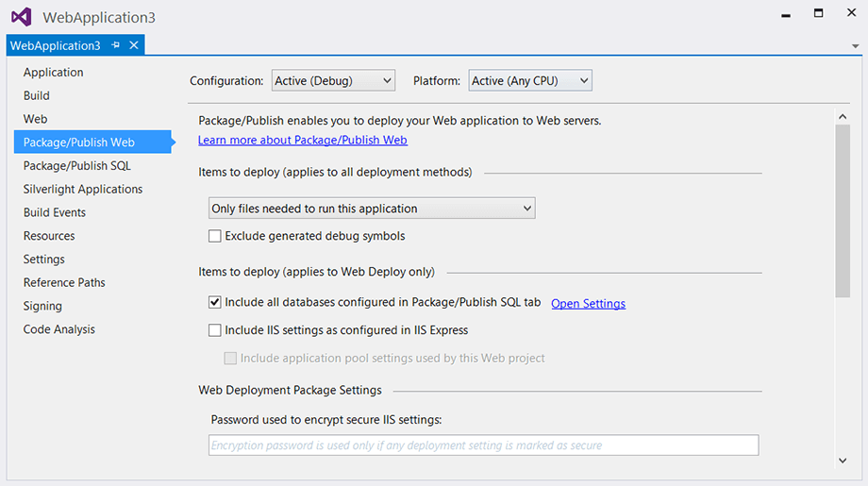Click the Open Settings link
Image resolution: width=868 pixels, height=486 pixels.
(588, 304)
